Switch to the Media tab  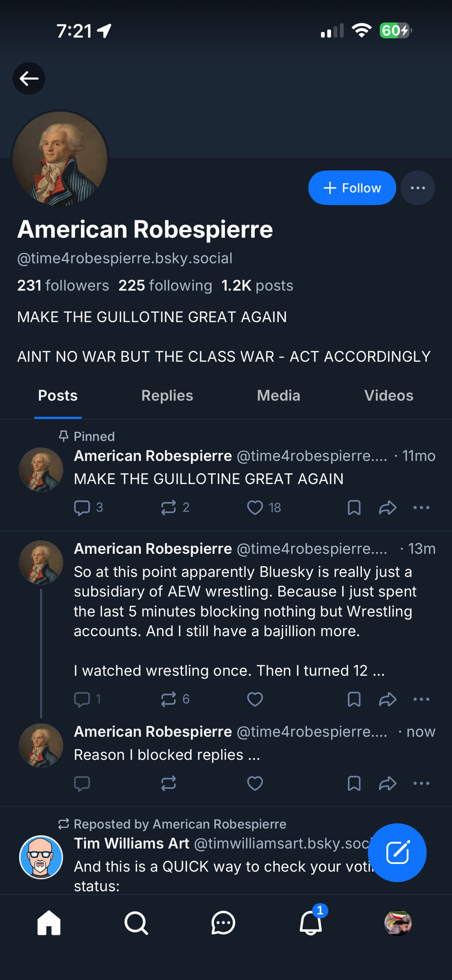278,396
